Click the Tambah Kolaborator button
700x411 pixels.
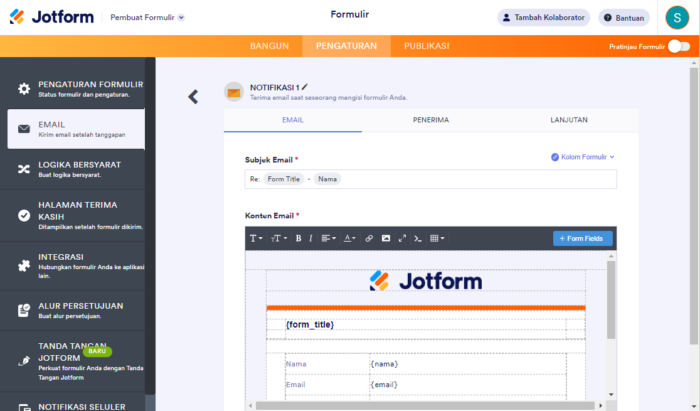click(x=543, y=17)
